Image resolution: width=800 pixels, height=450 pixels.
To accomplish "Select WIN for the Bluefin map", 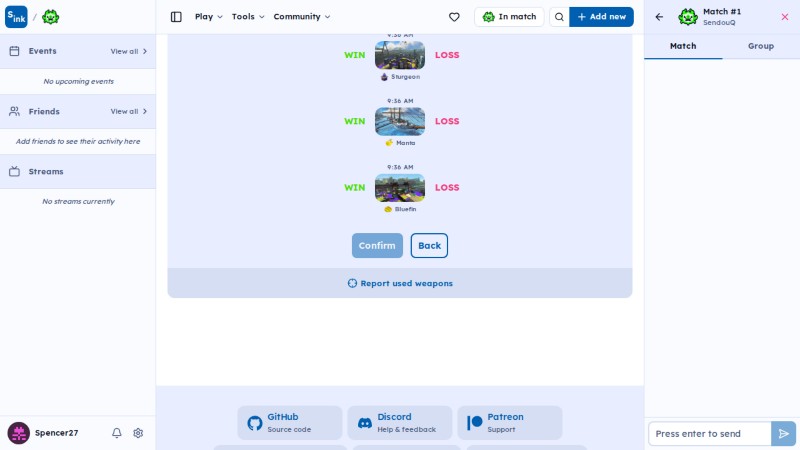I will [355, 188].
